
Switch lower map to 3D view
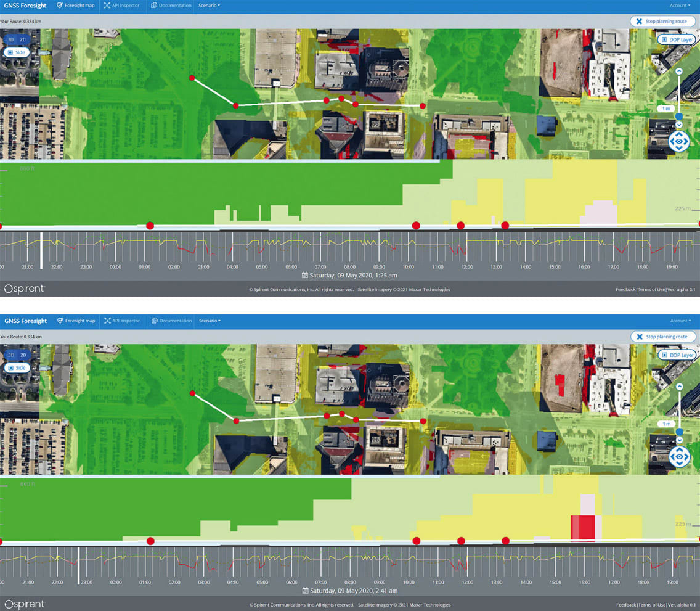pyautogui.click(x=10, y=355)
